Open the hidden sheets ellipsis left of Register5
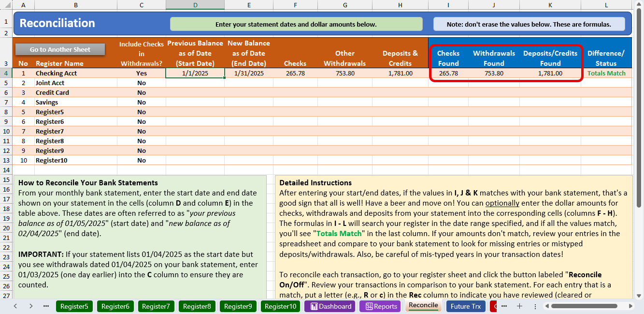This screenshot has width=644, height=314. 46,306
